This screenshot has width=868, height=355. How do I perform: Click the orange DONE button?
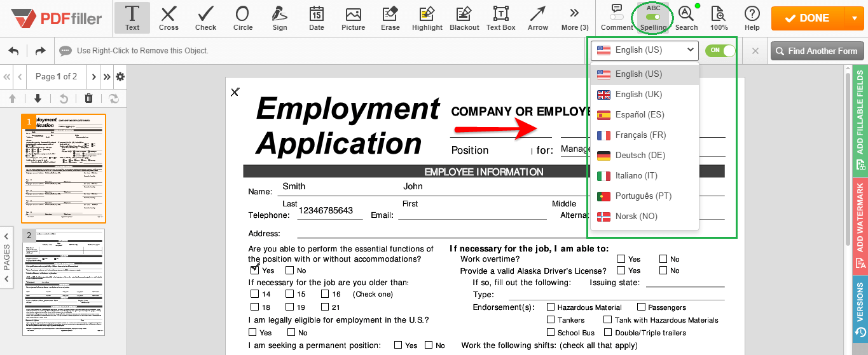click(808, 18)
